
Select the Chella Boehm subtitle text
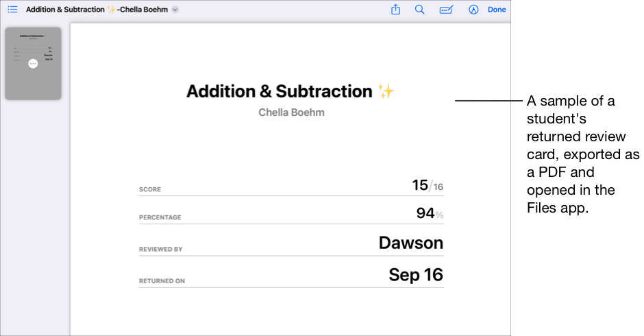291,112
